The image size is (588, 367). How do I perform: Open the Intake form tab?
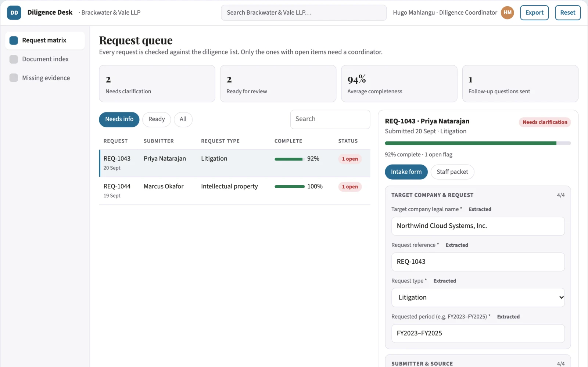pyautogui.click(x=406, y=172)
